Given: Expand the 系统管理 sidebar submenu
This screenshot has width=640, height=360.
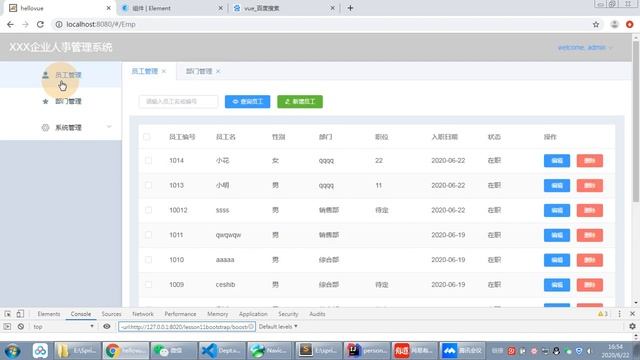Looking at the screenshot, I should (61, 127).
